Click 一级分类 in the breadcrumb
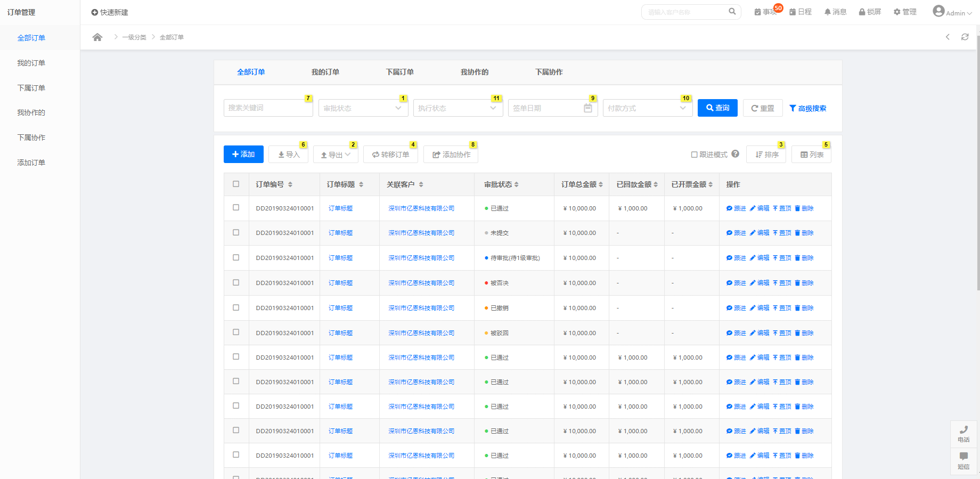 tap(134, 37)
